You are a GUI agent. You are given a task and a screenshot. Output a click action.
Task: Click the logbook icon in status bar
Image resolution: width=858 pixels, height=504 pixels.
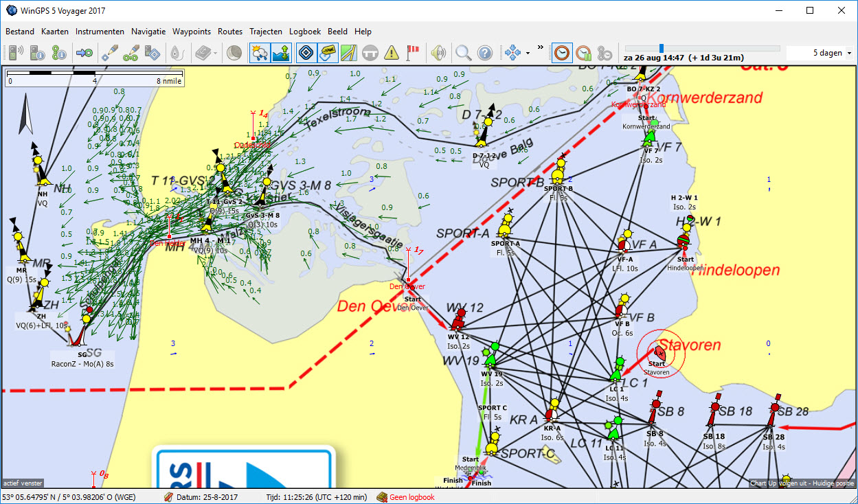383,497
